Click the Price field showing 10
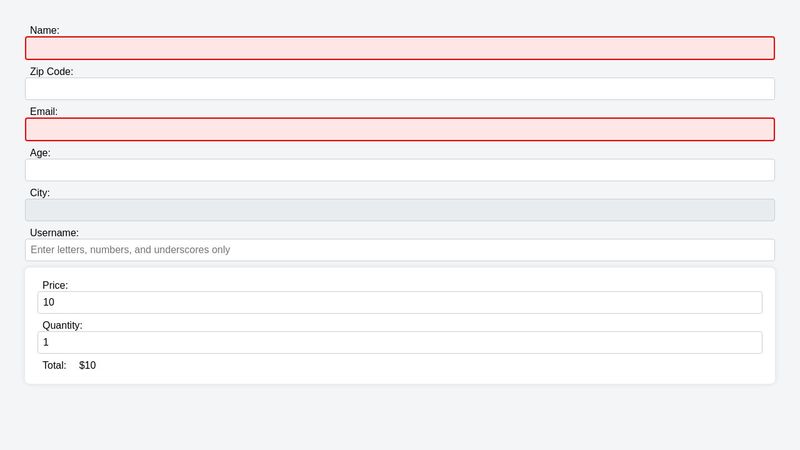 (400, 302)
